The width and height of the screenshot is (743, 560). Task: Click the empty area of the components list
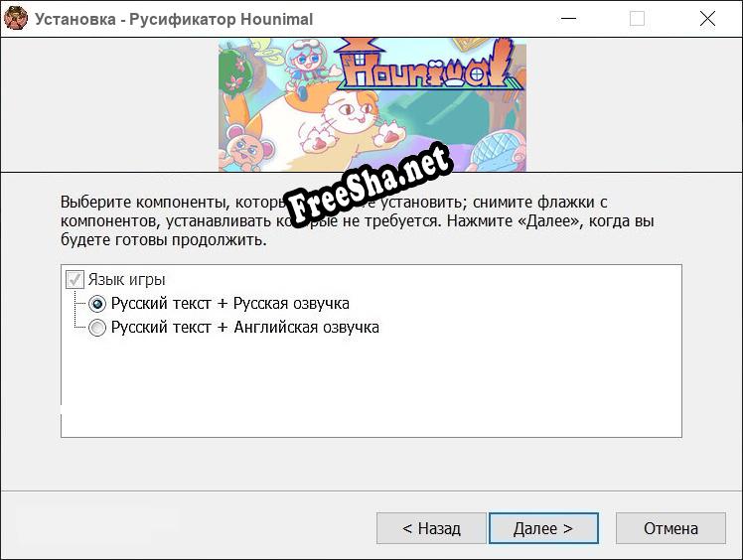(x=371, y=386)
